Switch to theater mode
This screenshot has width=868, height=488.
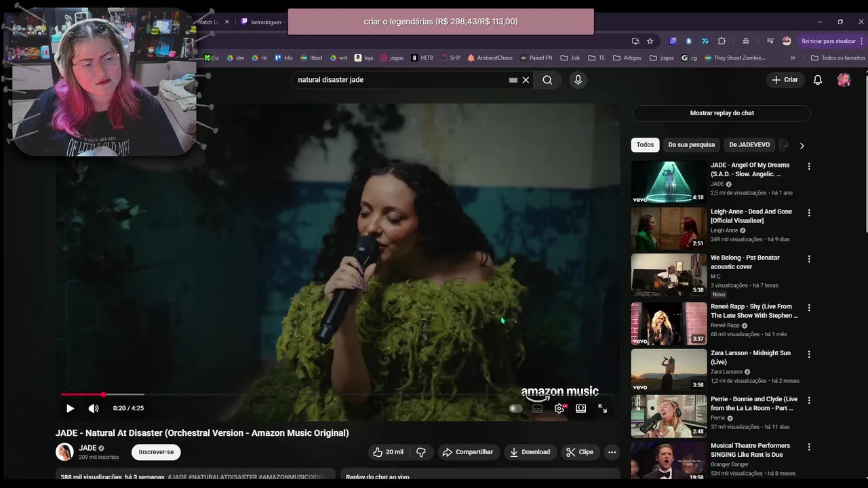pyautogui.click(x=581, y=409)
